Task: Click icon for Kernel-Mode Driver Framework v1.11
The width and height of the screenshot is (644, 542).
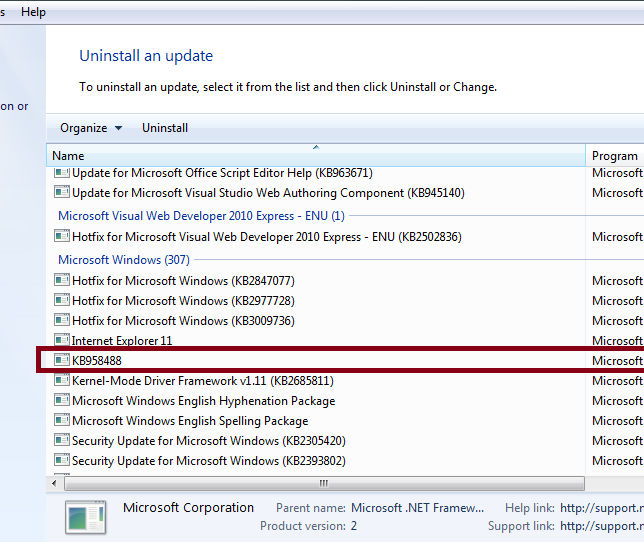Action: (62, 380)
